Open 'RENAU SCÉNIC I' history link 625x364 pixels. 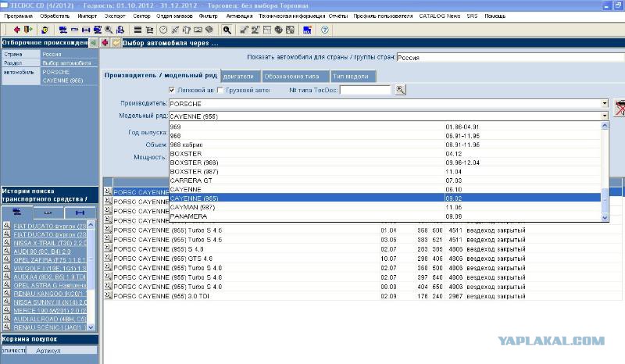click(x=49, y=327)
